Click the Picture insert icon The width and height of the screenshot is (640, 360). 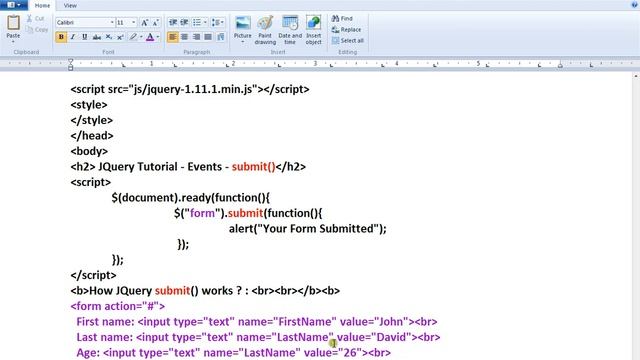242,24
